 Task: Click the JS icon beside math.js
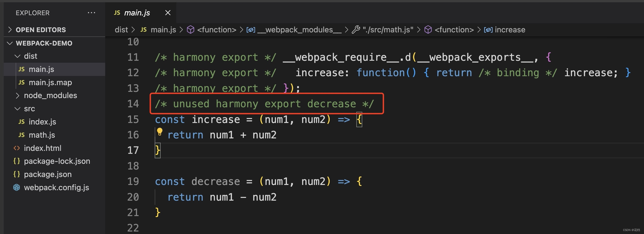pyautogui.click(x=21, y=135)
